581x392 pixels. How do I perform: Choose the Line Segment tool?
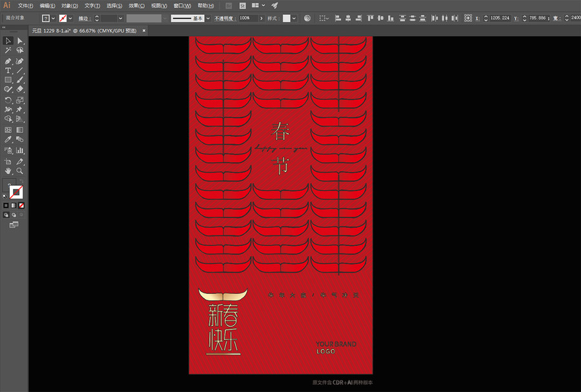click(x=20, y=70)
